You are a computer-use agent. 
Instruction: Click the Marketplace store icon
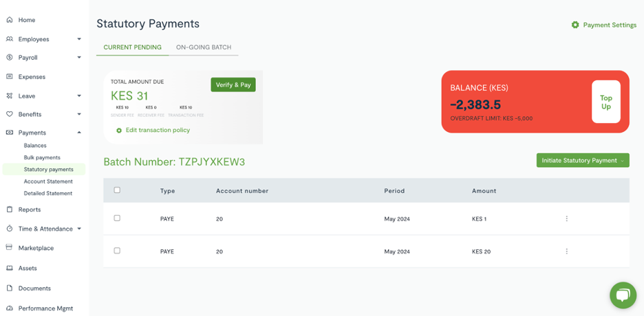click(10, 247)
